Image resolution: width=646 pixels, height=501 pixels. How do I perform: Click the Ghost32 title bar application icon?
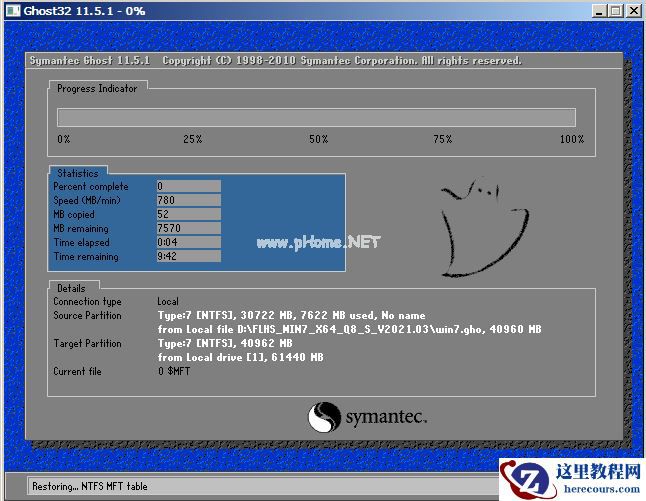click(13, 10)
